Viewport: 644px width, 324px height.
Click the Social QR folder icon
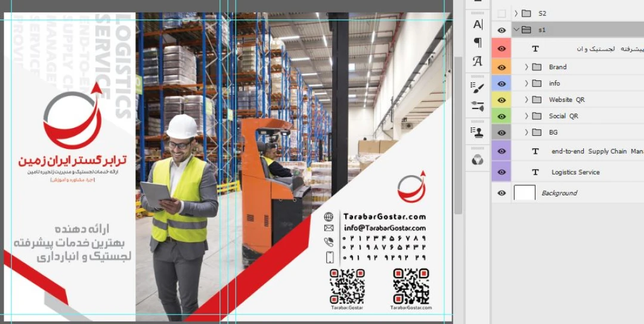tap(537, 116)
